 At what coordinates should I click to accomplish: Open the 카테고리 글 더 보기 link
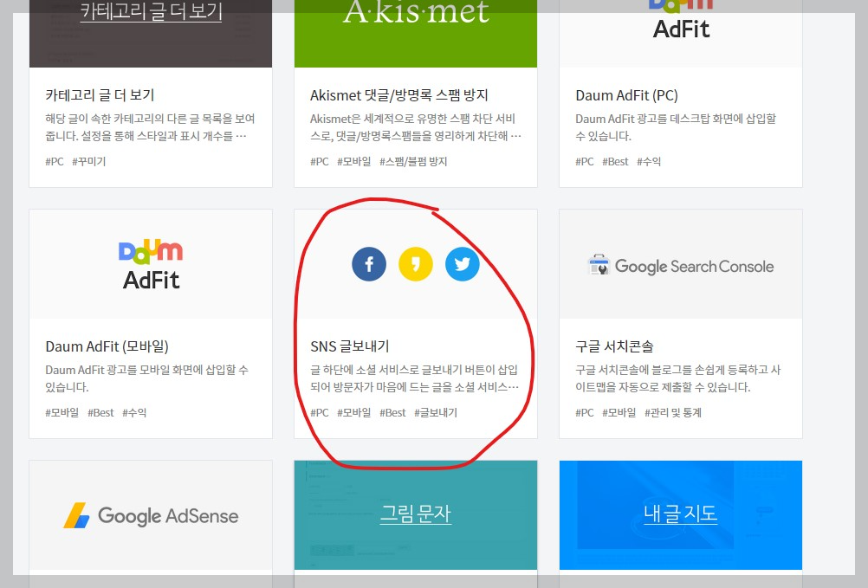[151, 12]
